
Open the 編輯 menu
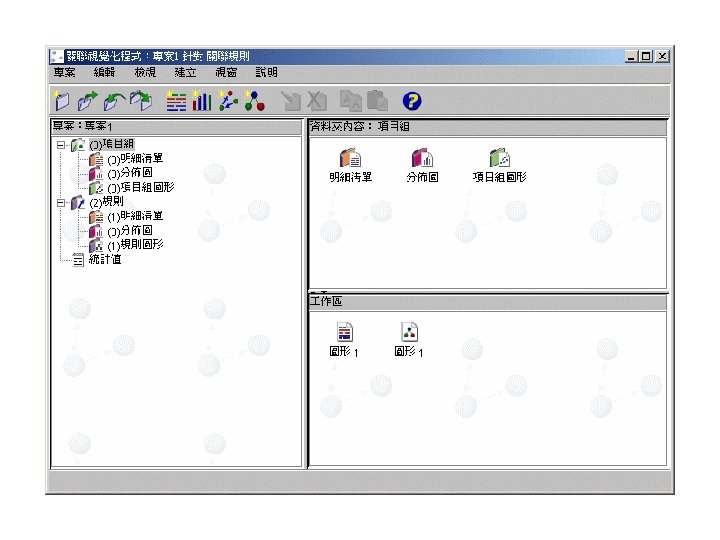click(x=105, y=73)
